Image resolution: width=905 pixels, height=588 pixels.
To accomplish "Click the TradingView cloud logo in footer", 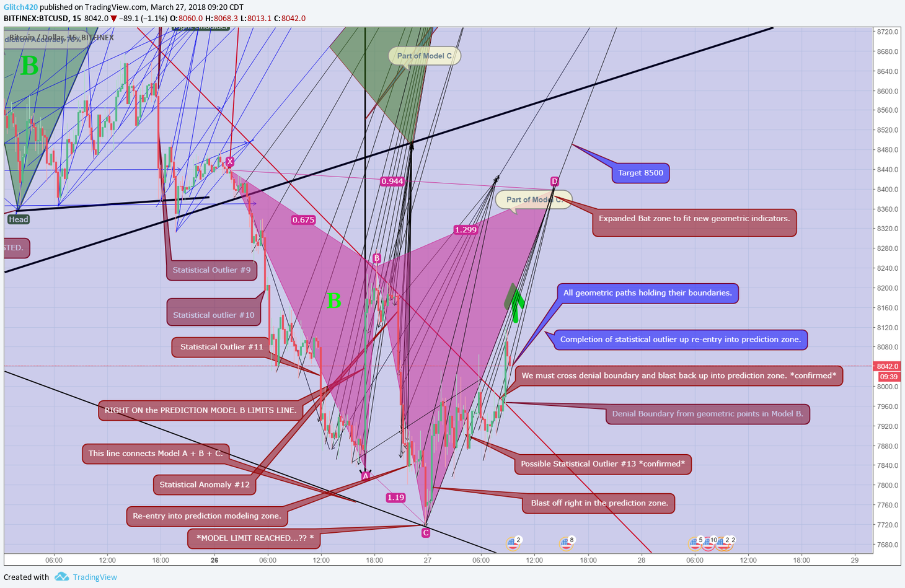I will click(61, 577).
